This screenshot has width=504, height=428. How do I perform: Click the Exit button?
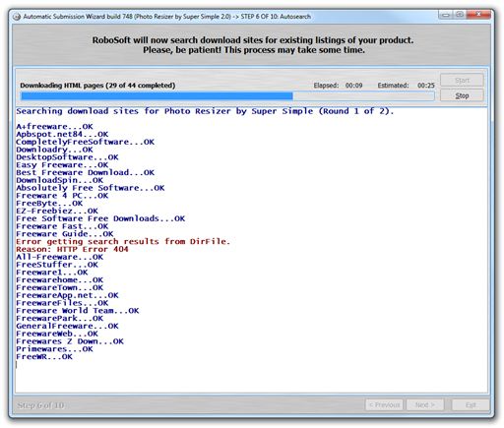471,404
